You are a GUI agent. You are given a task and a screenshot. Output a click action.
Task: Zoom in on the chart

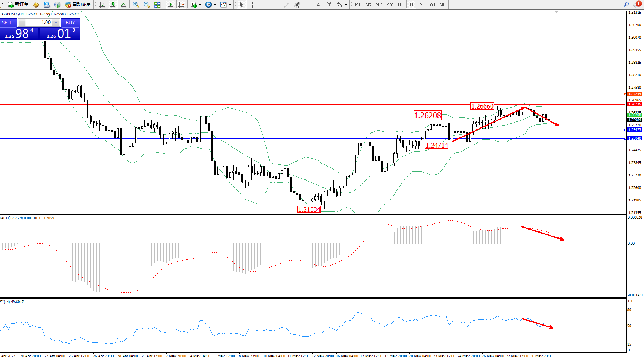(x=136, y=5)
